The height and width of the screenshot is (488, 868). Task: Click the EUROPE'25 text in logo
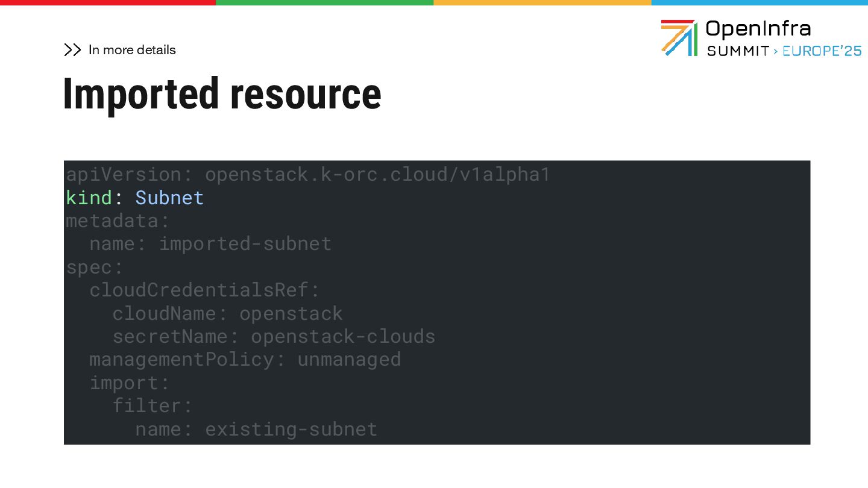[x=822, y=51]
